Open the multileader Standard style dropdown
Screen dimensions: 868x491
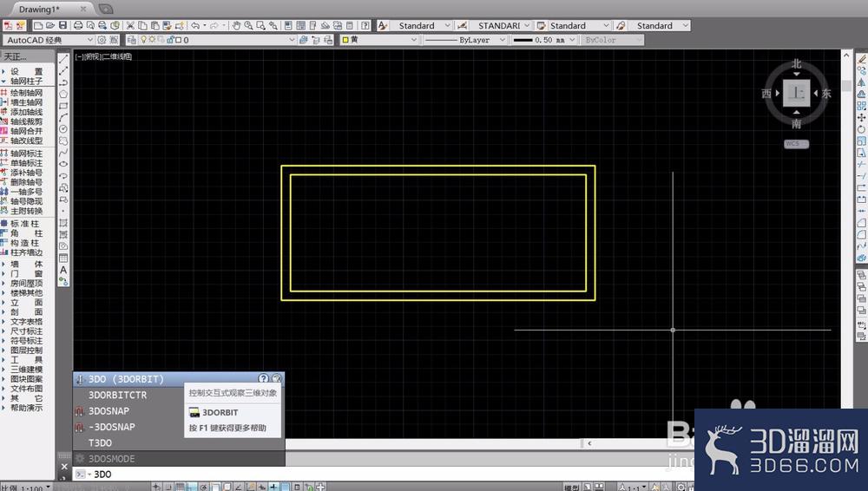coord(686,25)
